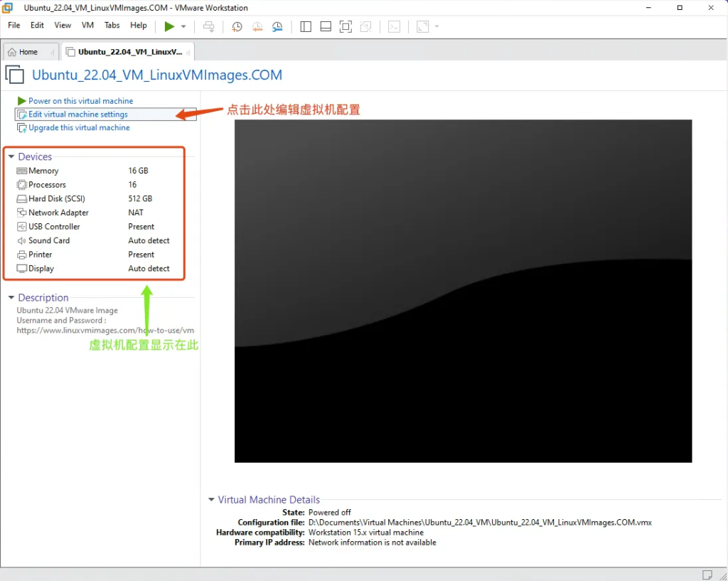Collapse the Devices section
728x581 pixels.
pyautogui.click(x=11, y=157)
